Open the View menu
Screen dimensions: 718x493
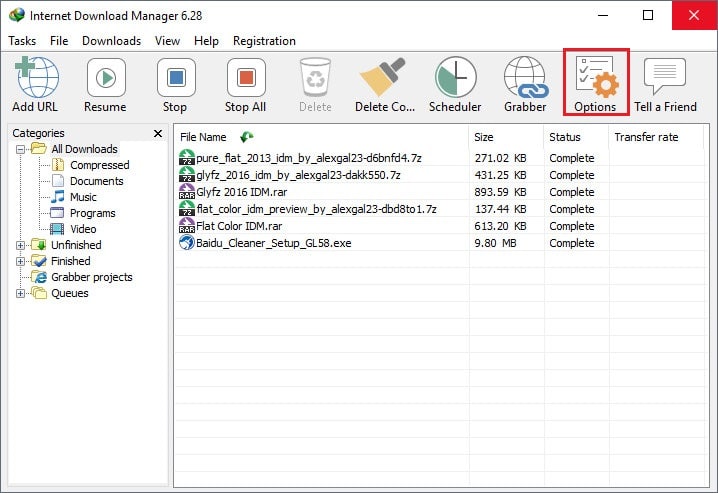[167, 41]
